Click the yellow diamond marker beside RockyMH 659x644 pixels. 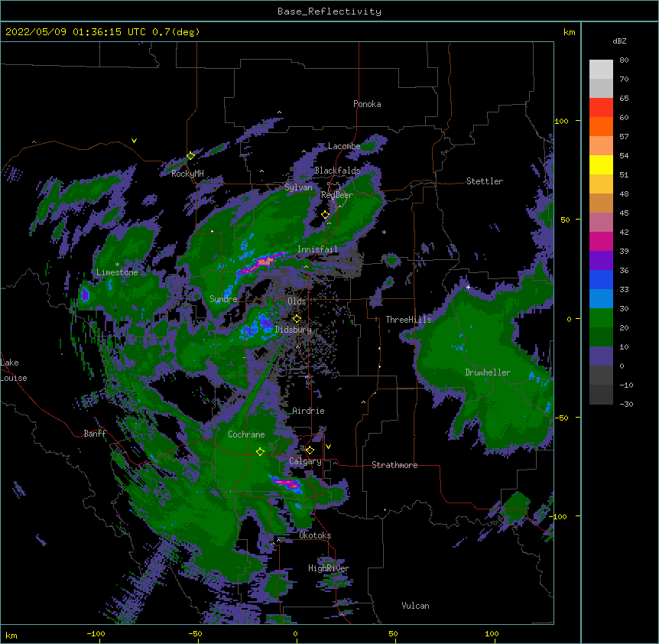190,156
